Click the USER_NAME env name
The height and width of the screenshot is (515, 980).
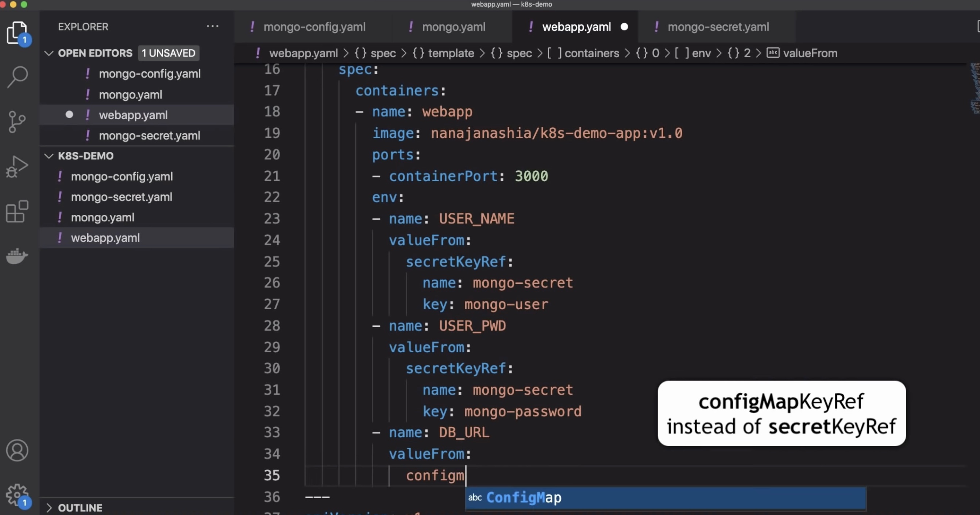pos(477,218)
